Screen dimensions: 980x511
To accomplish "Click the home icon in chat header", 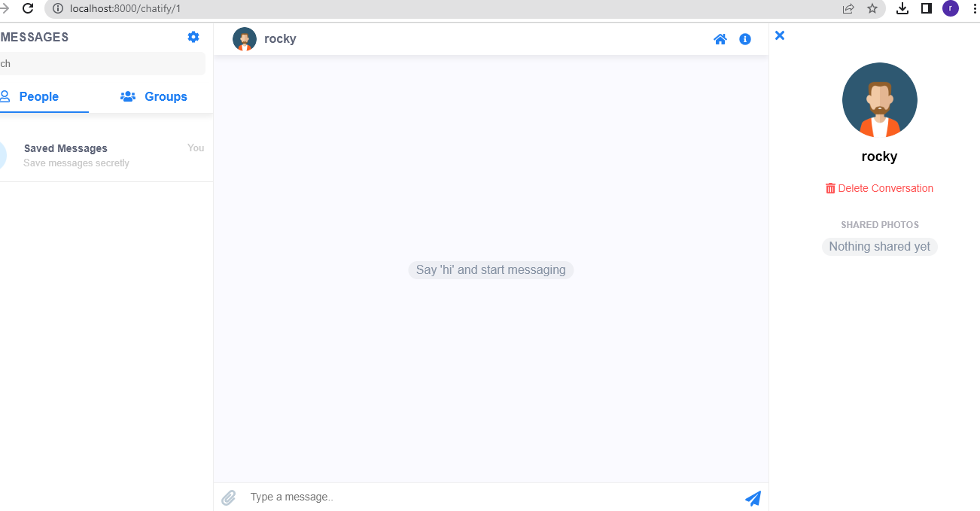I will click(x=720, y=39).
